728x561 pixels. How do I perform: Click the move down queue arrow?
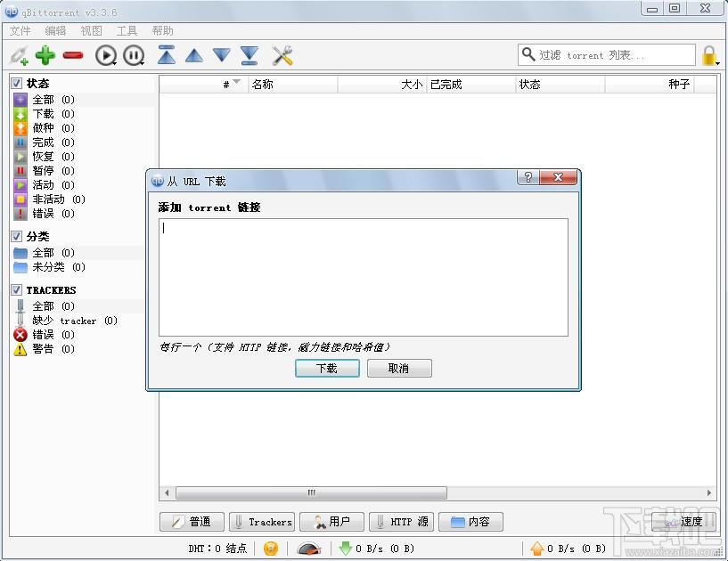point(222,55)
